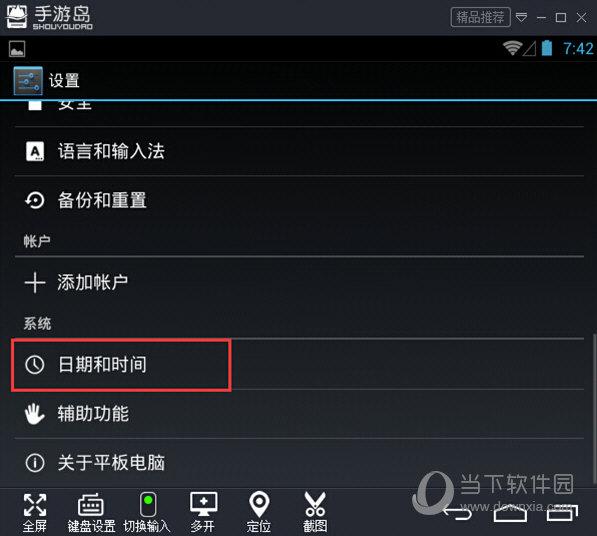This screenshot has width=597, height=536.
Task: Tap 添加帐户 to add account
Action: (x=299, y=282)
